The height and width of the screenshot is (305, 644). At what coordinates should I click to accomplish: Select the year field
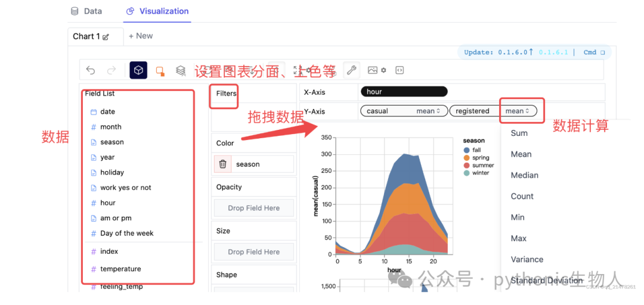(x=107, y=157)
